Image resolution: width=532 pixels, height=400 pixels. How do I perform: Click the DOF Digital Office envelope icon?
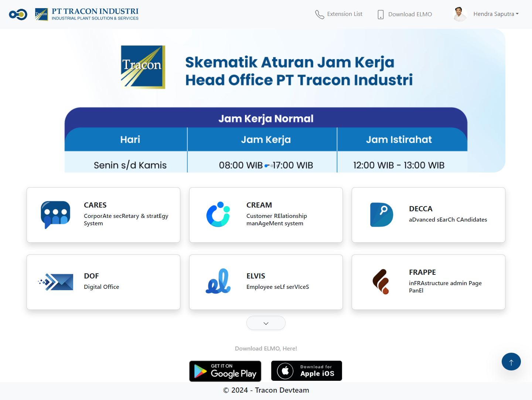coord(55,282)
